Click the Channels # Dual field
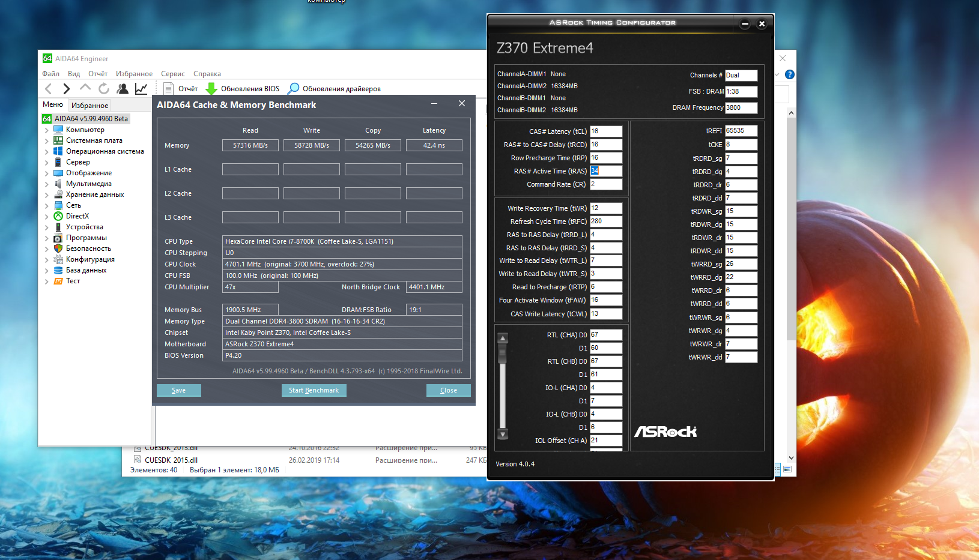The height and width of the screenshot is (560, 979). [741, 76]
